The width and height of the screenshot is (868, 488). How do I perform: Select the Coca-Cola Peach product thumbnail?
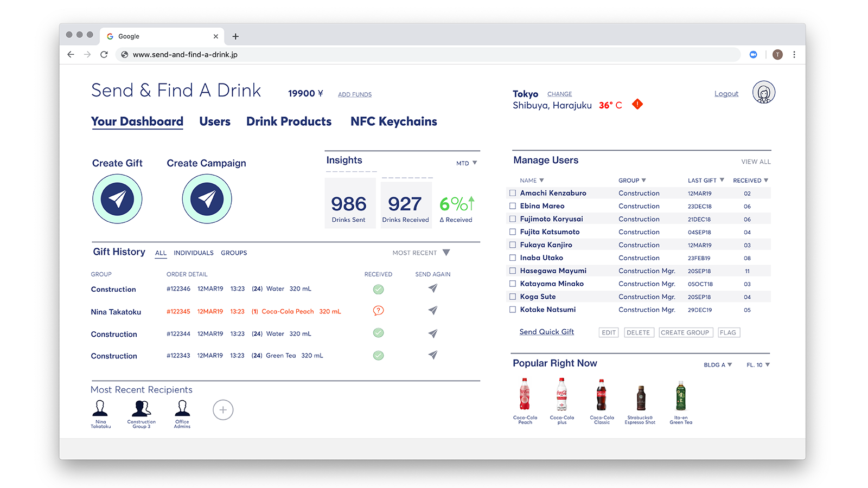click(x=525, y=395)
